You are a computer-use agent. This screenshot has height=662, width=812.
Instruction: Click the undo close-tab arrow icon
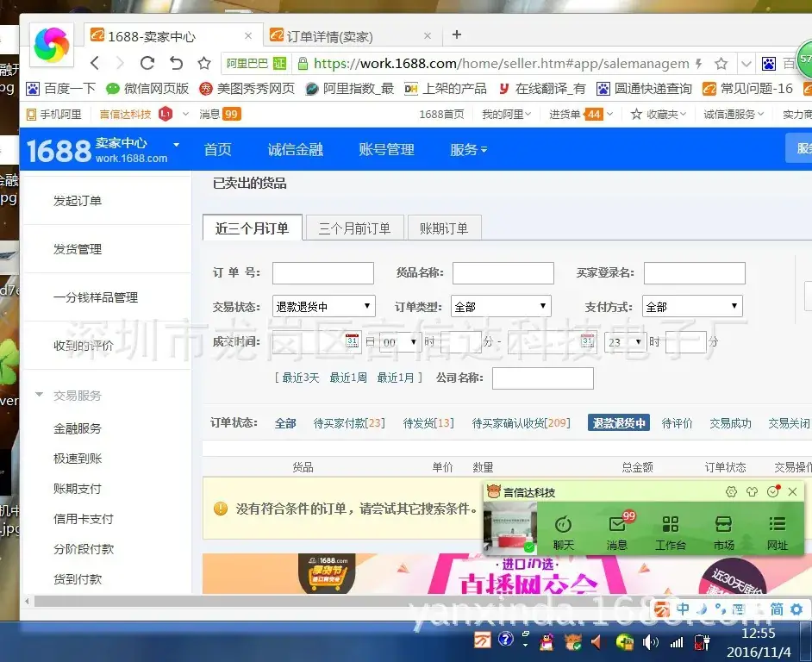pos(177,63)
